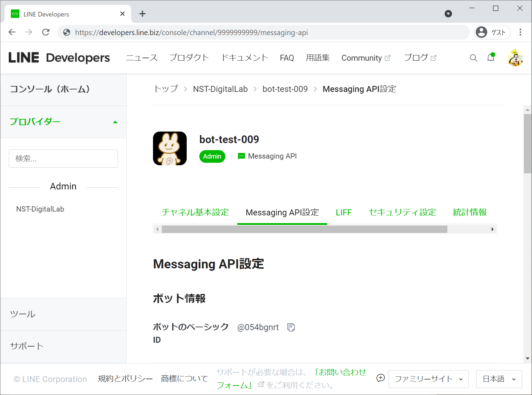Click the bot-test-009 breadcrumb link

(x=285, y=89)
